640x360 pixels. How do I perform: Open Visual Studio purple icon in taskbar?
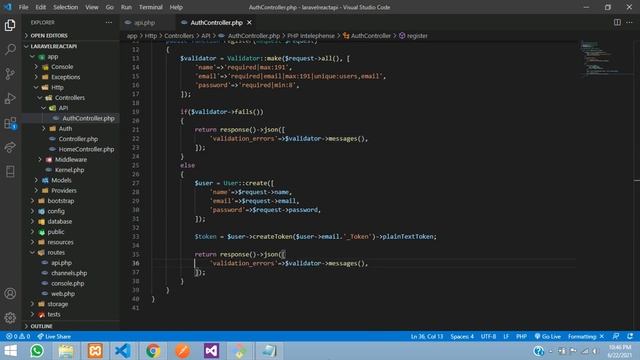coord(211,351)
